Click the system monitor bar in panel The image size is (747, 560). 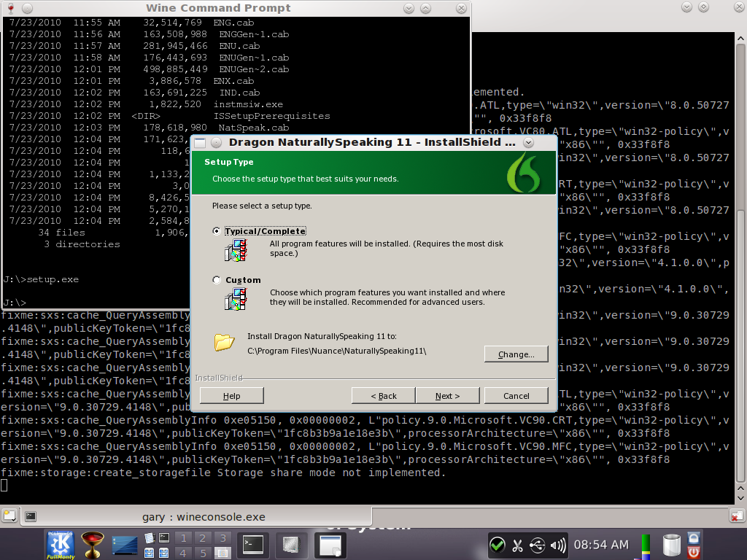pos(646,545)
